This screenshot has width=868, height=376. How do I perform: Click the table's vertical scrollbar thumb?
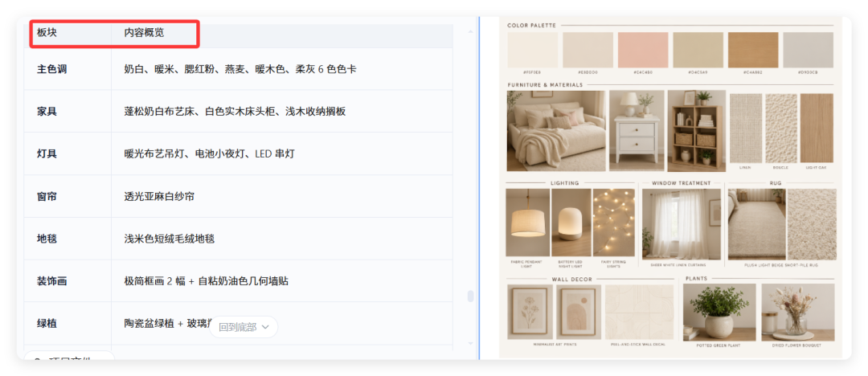(470, 296)
